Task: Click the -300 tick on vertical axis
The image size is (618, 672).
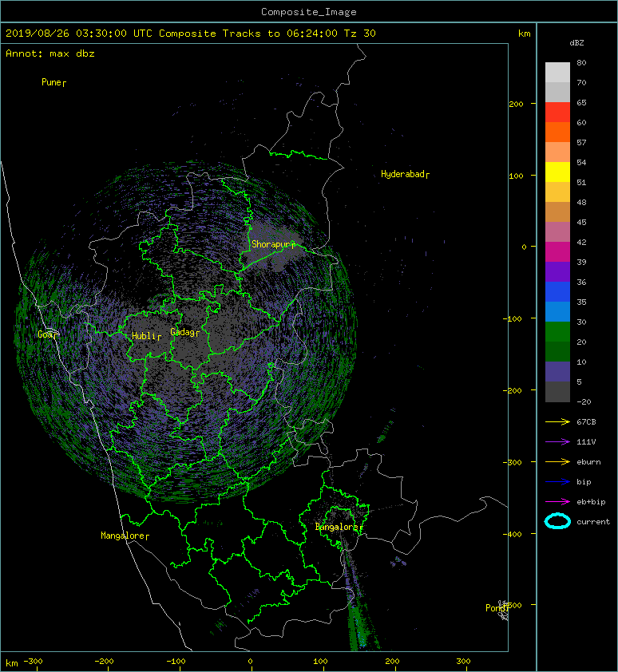Action: (x=512, y=462)
